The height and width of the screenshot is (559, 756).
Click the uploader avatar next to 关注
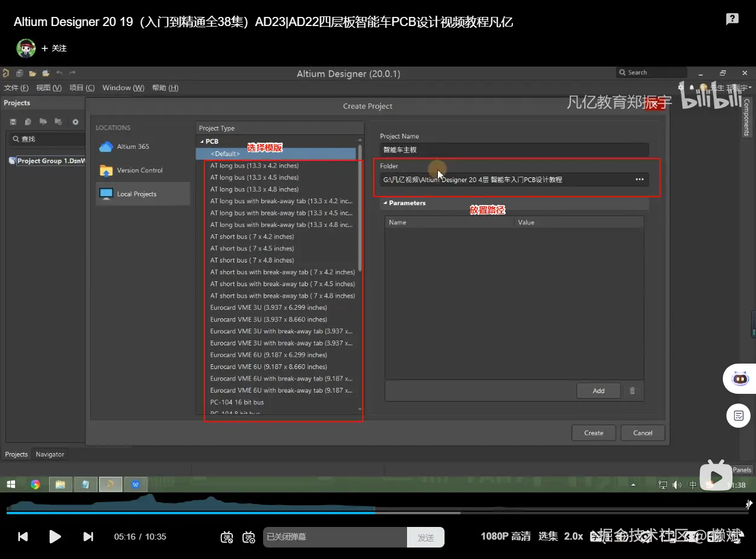click(26, 48)
